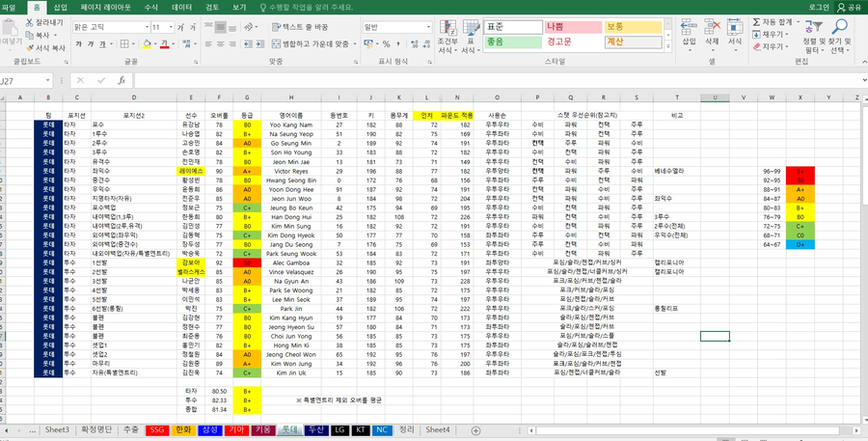Screen dimensions: 868x441
Task: Click the 공유 (Share) button
Action: [851, 7]
